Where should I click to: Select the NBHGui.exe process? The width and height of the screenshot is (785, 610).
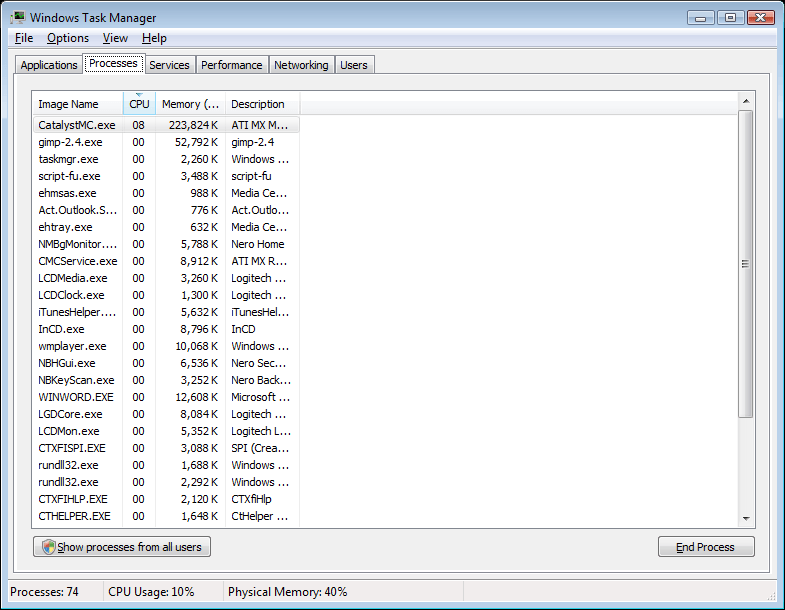166,364
